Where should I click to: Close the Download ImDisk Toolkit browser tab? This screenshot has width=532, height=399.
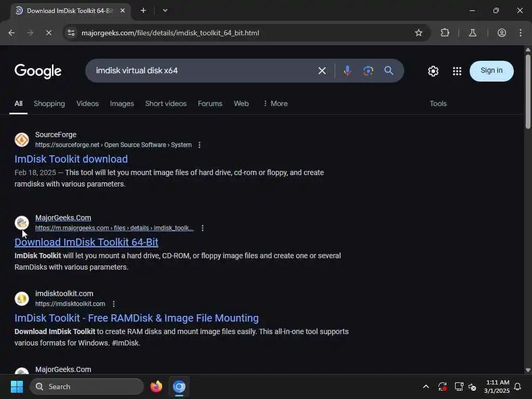tap(123, 10)
